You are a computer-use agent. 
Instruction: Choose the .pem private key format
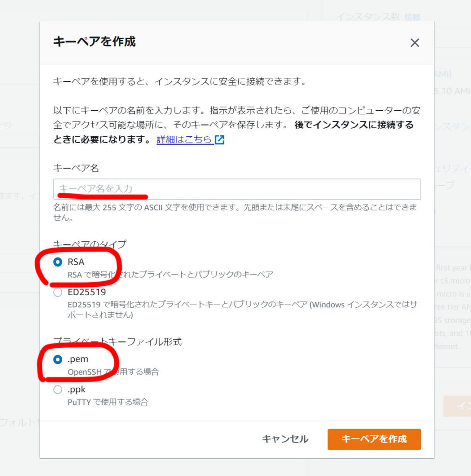coord(58,359)
